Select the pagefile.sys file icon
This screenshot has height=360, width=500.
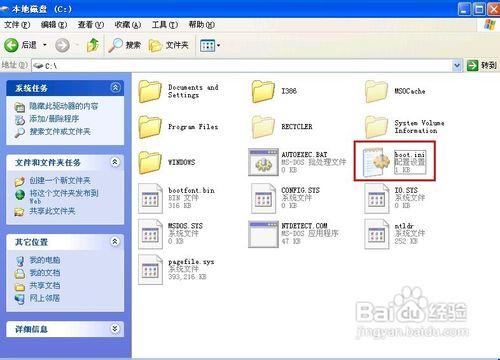150,269
